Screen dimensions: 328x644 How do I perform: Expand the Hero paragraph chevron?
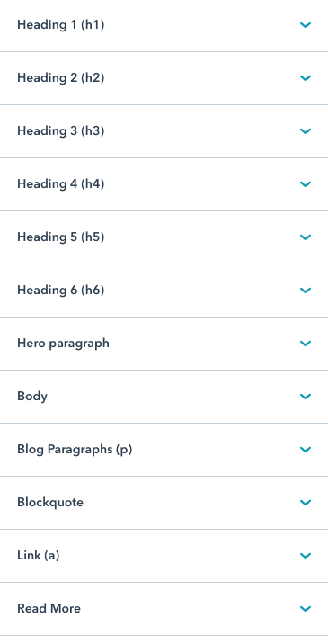tap(306, 344)
